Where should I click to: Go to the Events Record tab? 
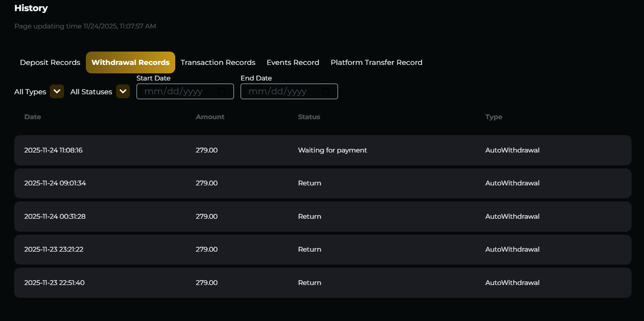(293, 63)
